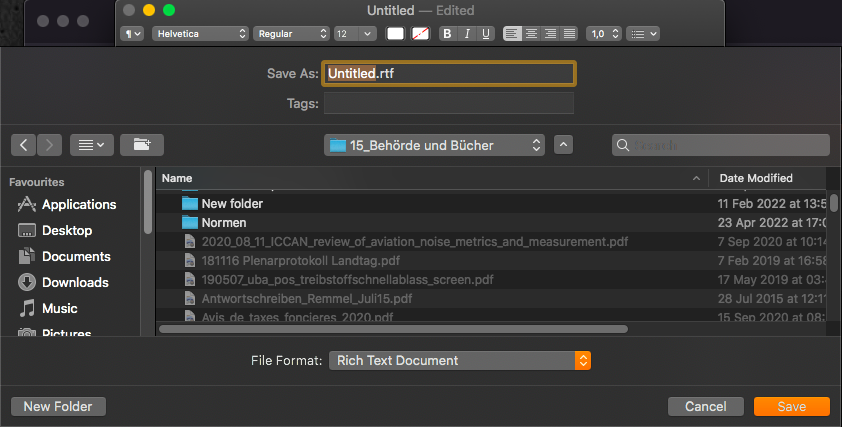Click the orange Save button

click(792, 407)
